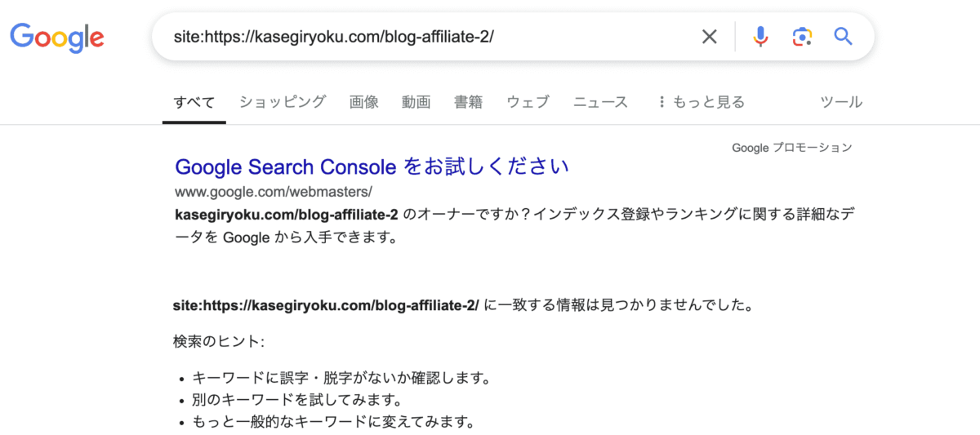Select the ウェブ filter tab
This screenshot has width=980, height=435.
(528, 102)
